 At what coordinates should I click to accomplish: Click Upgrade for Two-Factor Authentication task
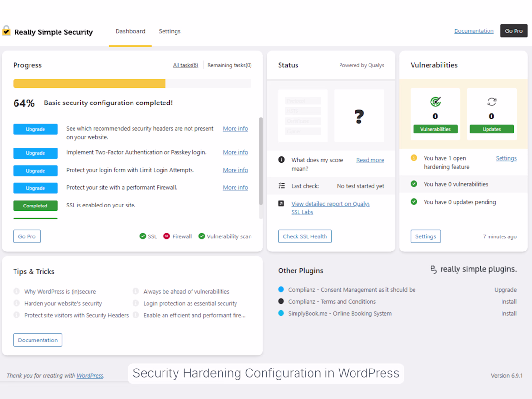[x=35, y=153]
